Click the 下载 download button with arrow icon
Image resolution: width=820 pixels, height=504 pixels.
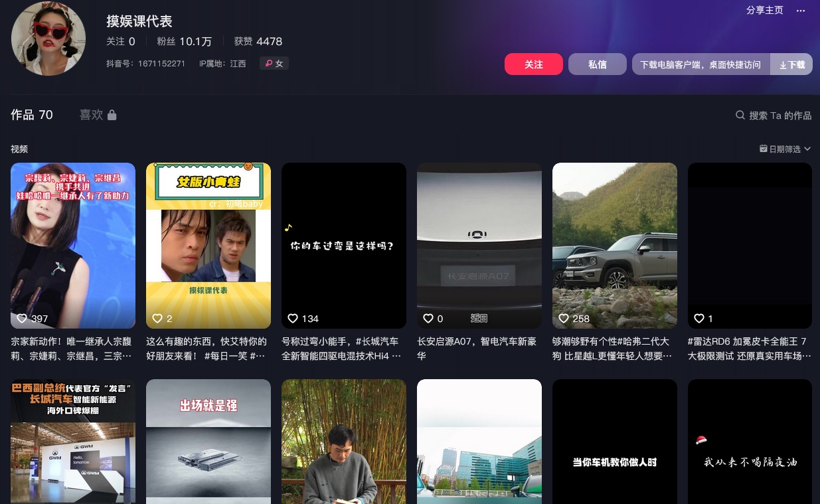pos(791,64)
